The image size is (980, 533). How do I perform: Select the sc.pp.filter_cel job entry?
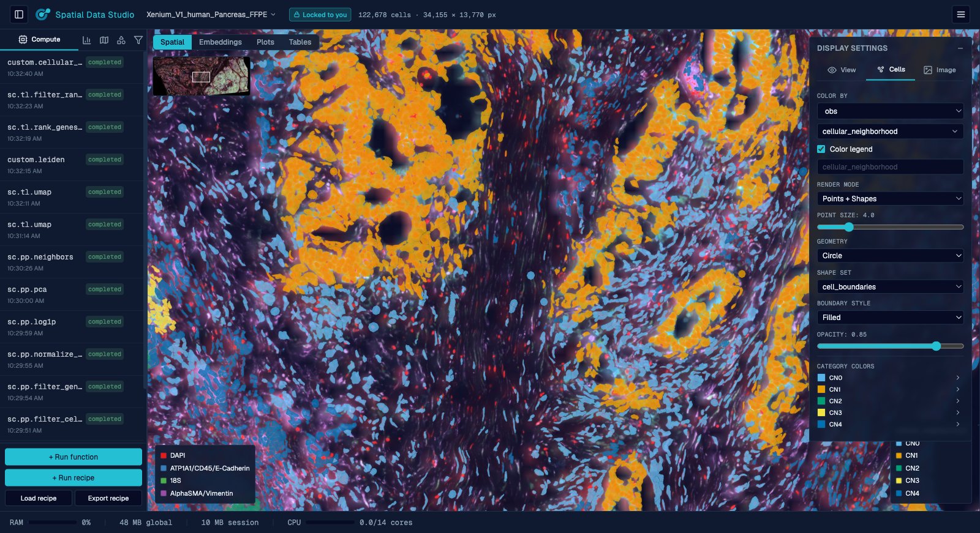click(72, 424)
